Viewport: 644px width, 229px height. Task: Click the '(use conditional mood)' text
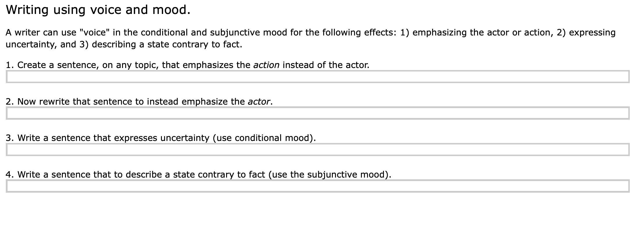coord(264,138)
